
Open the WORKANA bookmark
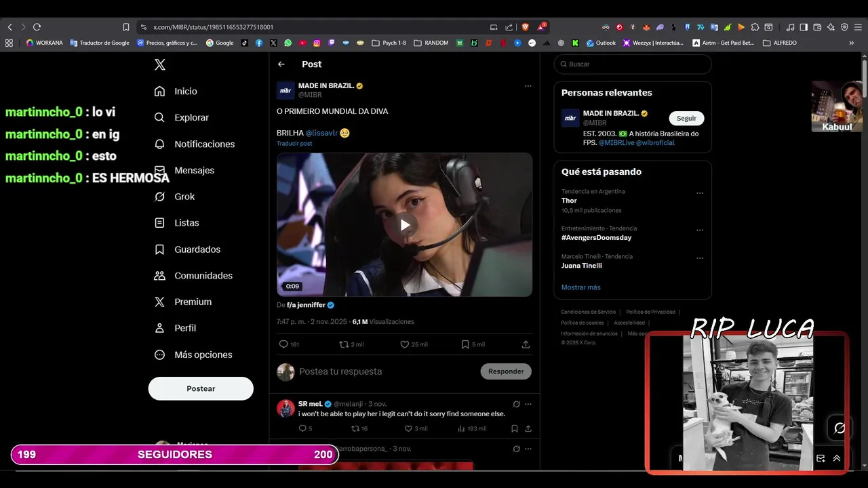(x=44, y=43)
